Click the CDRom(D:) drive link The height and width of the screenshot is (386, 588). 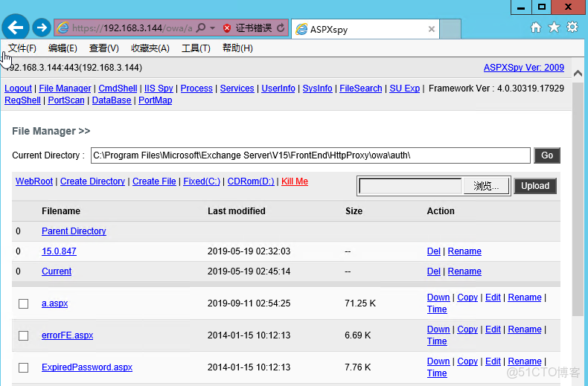click(x=251, y=181)
